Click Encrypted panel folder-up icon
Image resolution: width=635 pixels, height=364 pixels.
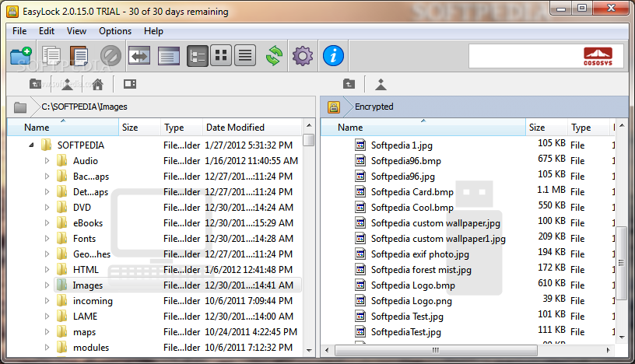[x=349, y=84]
